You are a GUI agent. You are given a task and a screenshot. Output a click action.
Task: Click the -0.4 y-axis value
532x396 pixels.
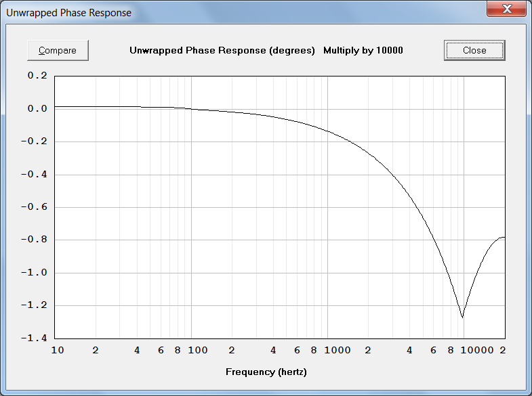click(x=34, y=175)
